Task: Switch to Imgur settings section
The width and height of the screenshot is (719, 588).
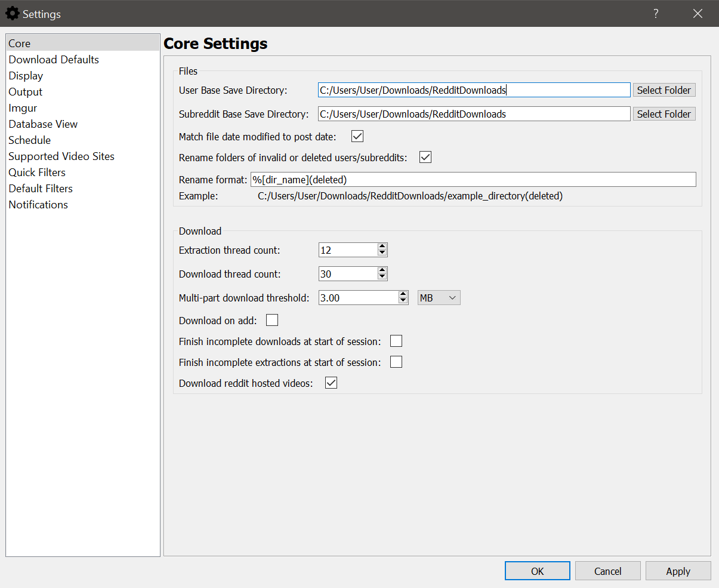Action: pos(23,108)
